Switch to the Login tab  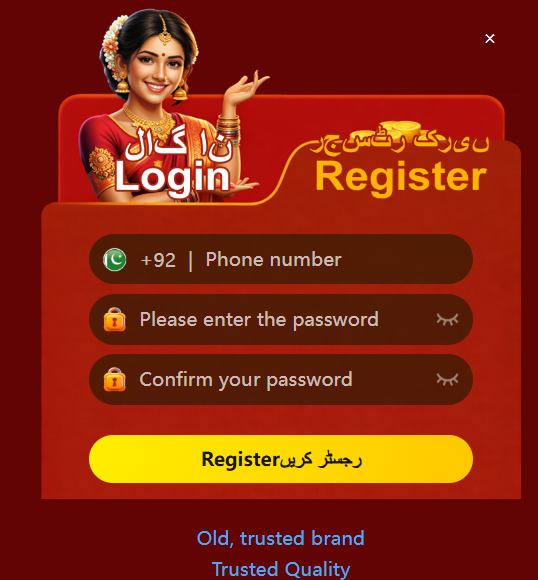tap(172, 177)
